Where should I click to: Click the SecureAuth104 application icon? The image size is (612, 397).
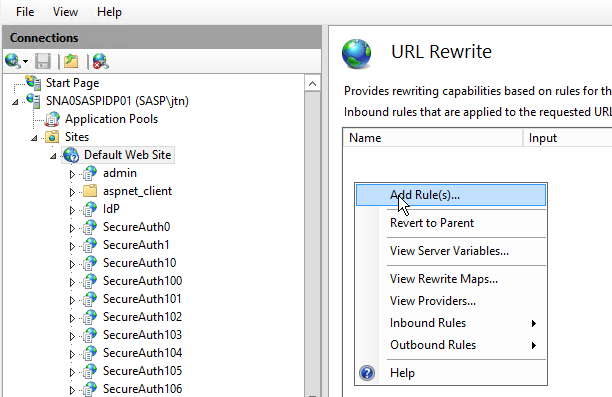[x=90, y=352]
